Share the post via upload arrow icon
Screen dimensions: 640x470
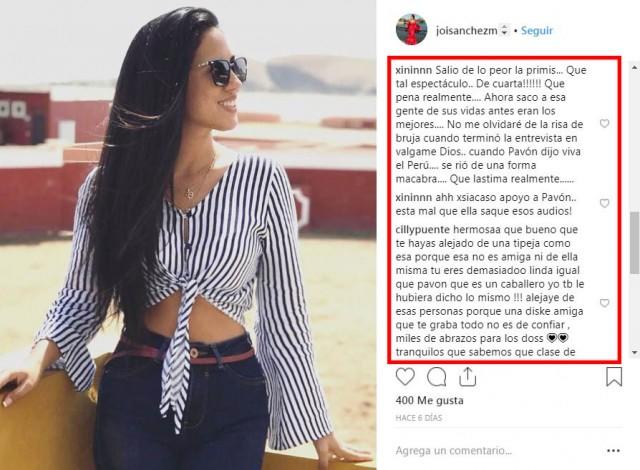tap(467, 377)
